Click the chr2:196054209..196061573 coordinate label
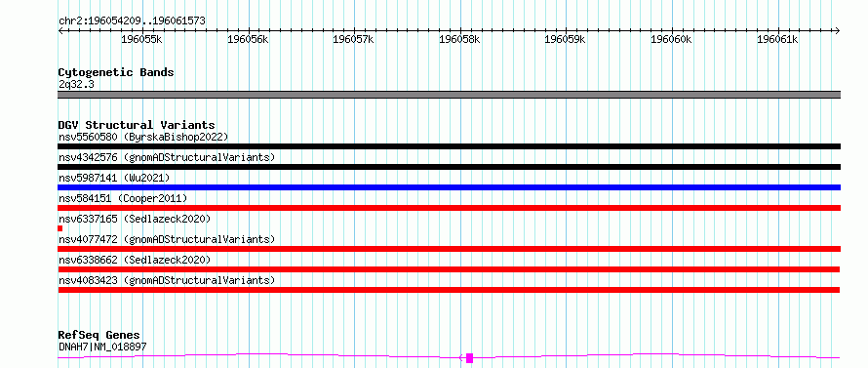 [x=132, y=21]
